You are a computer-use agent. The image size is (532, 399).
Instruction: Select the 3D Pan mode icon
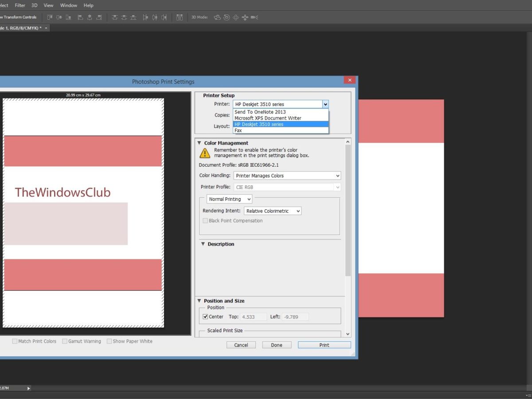(236, 17)
